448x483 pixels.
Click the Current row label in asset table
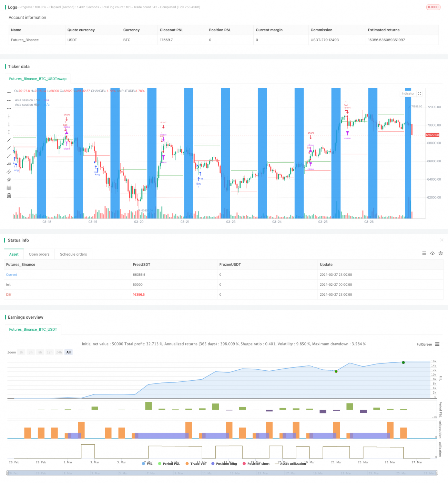pyautogui.click(x=11, y=275)
